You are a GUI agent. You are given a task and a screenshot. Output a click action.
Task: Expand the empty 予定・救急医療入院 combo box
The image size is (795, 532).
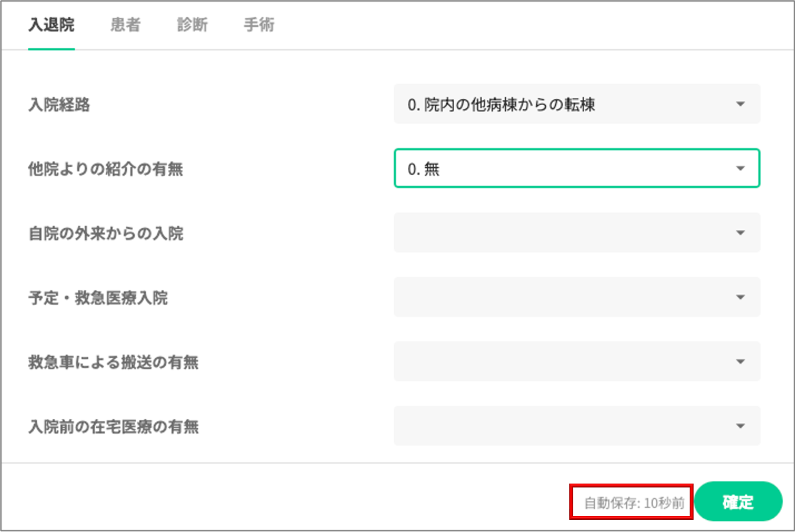(x=556, y=297)
